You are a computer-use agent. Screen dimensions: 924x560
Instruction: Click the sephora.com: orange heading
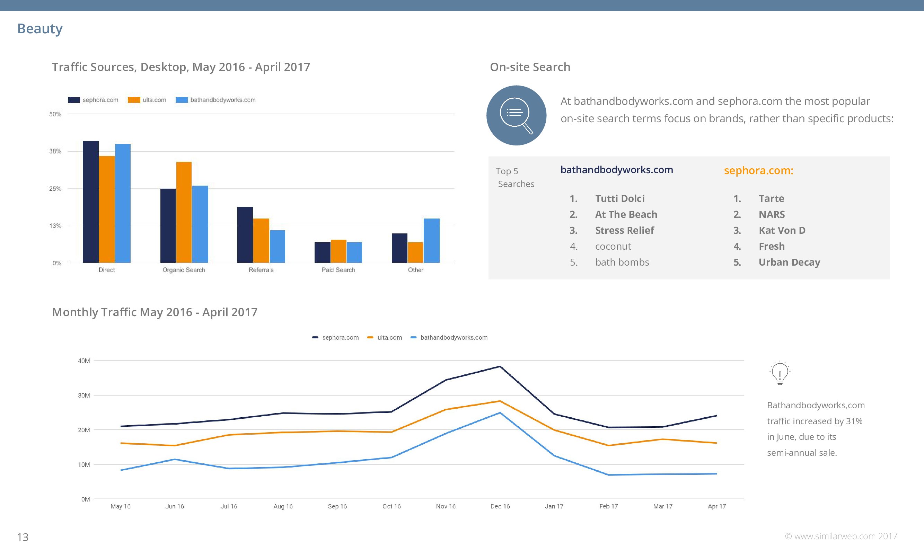[758, 170]
